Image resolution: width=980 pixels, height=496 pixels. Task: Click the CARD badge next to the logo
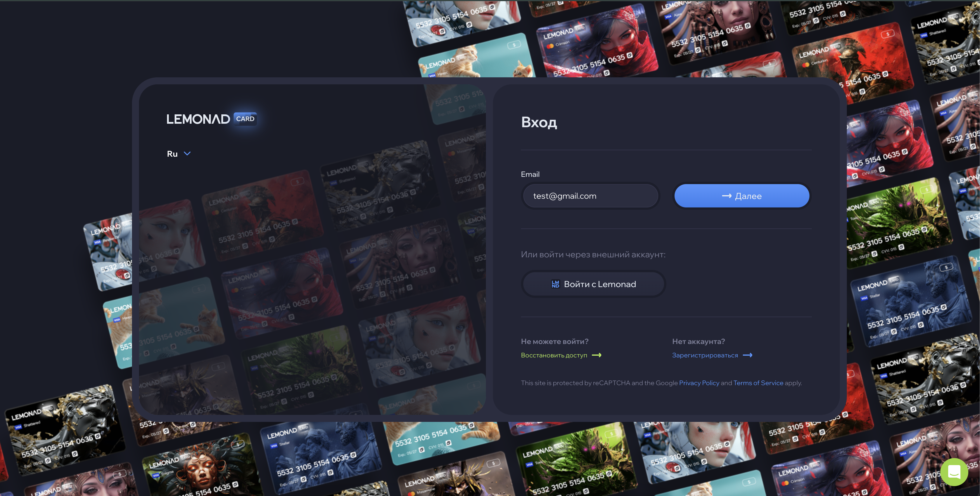click(x=245, y=118)
